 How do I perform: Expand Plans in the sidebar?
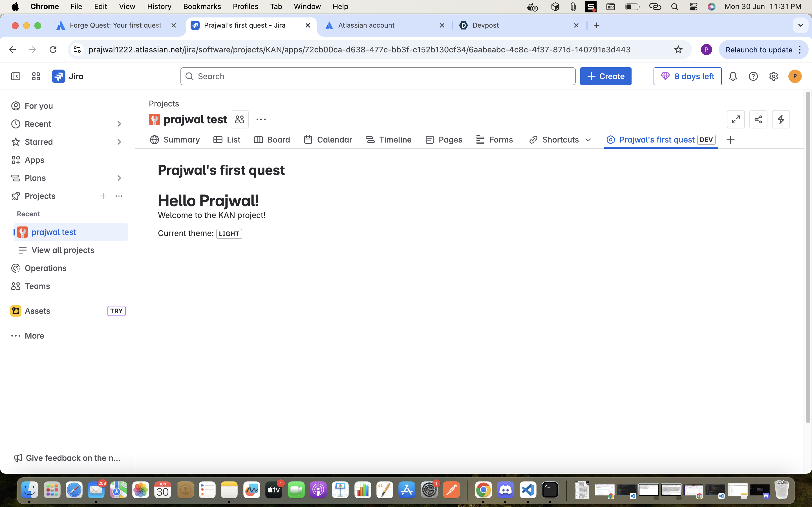(x=119, y=178)
